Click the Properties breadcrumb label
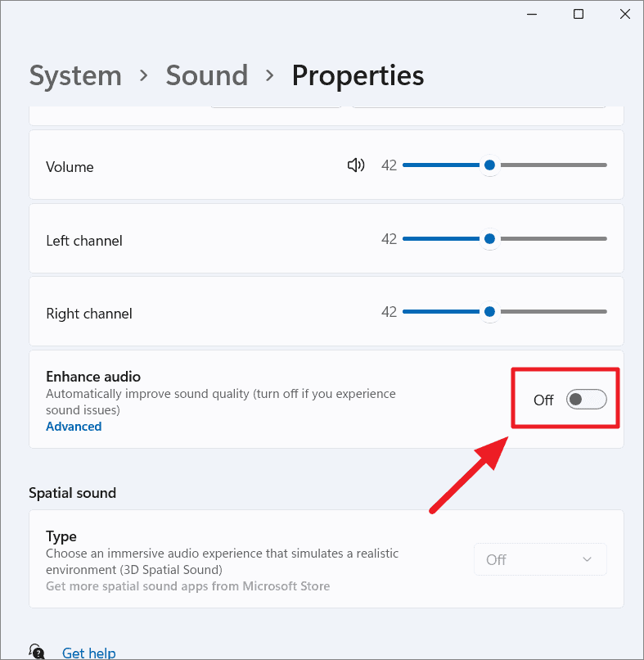644x660 pixels. coord(358,75)
